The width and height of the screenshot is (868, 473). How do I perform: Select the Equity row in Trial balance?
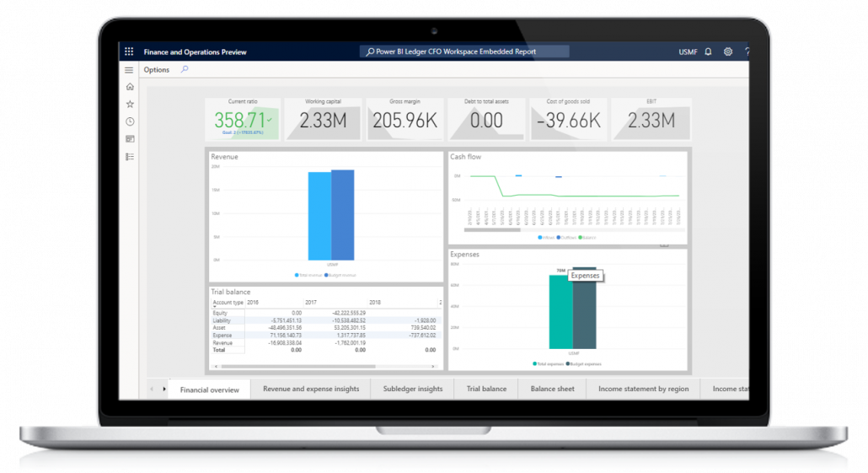tap(327, 313)
